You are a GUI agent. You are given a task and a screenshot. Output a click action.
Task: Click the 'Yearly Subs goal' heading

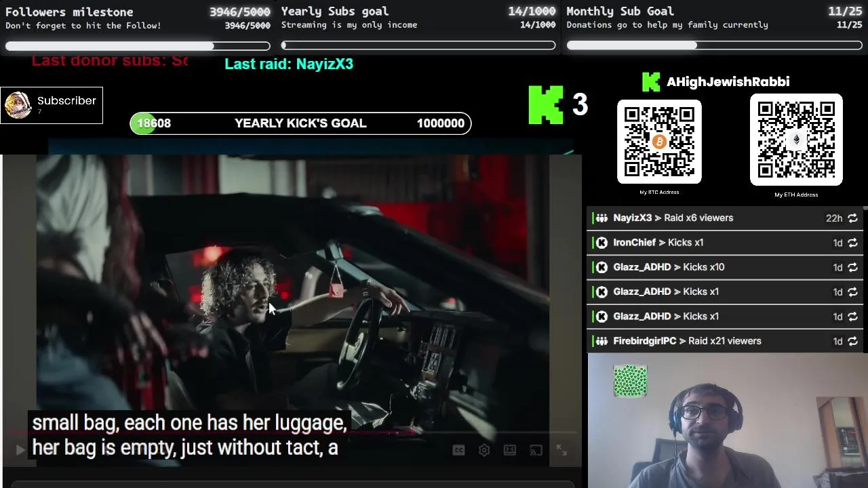click(335, 11)
